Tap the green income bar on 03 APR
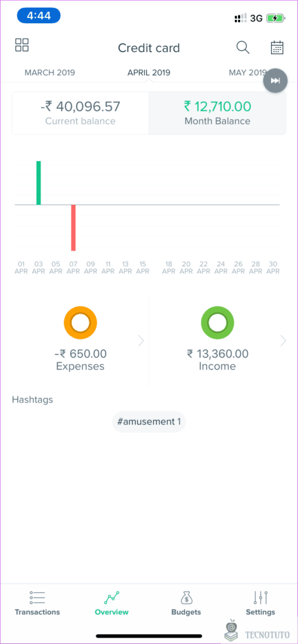This screenshot has width=298, height=644. click(x=39, y=183)
